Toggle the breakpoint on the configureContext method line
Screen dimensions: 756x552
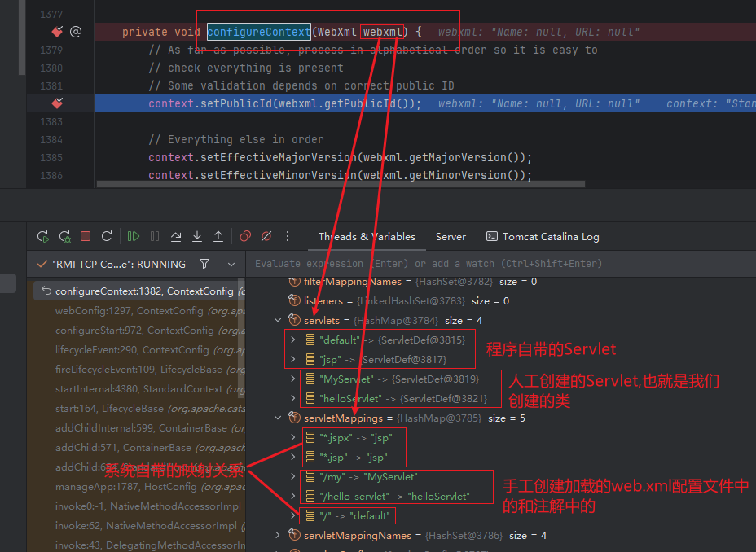tap(57, 32)
